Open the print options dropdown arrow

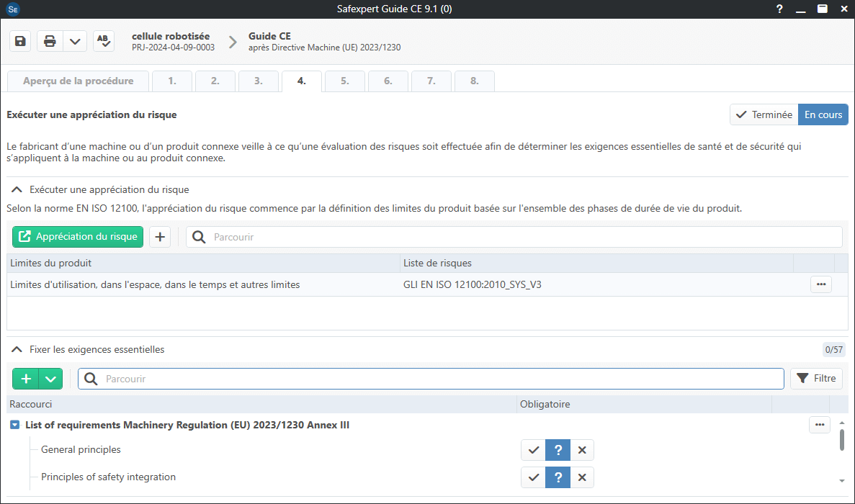pyautogui.click(x=75, y=40)
